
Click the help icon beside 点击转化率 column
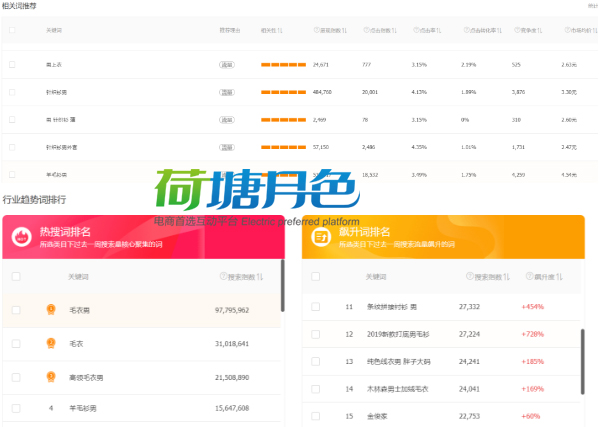coord(466,30)
